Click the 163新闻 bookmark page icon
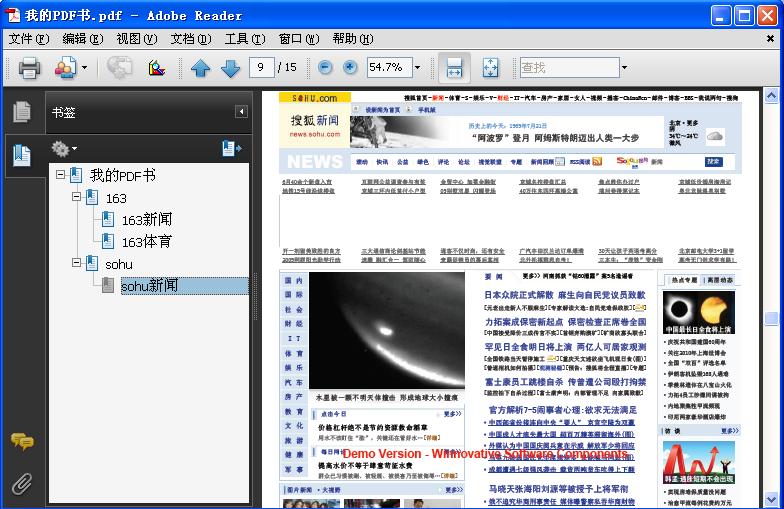Image resolution: width=784 pixels, height=509 pixels. click(x=108, y=219)
